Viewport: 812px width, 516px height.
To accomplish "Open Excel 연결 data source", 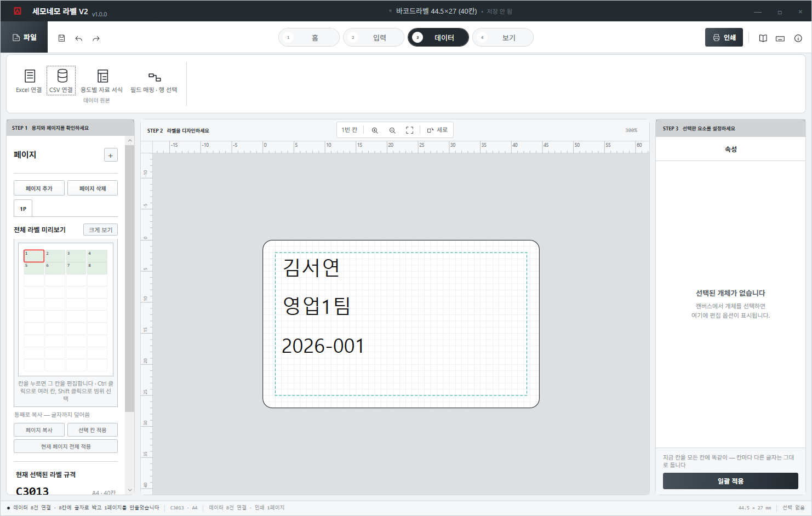I will click(x=29, y=81).
